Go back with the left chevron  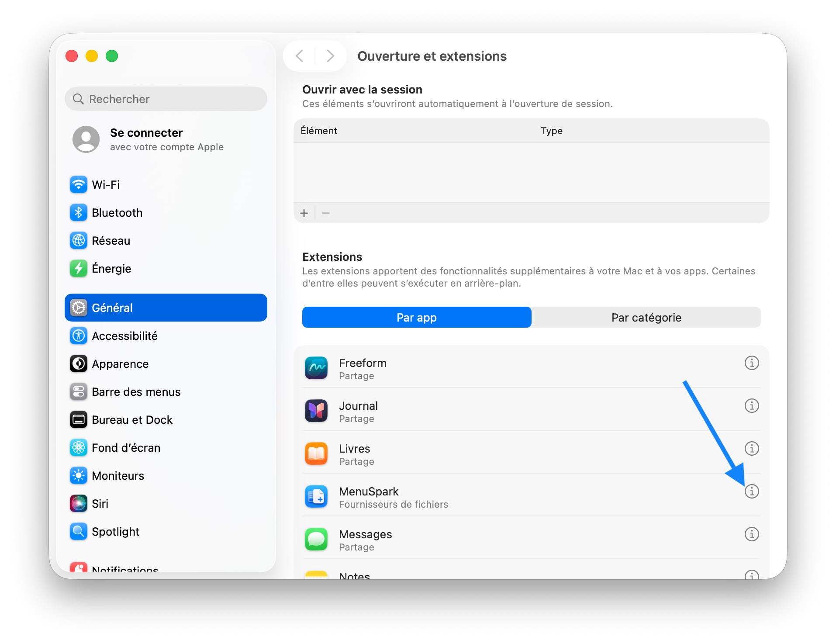(x=300, y=56)
